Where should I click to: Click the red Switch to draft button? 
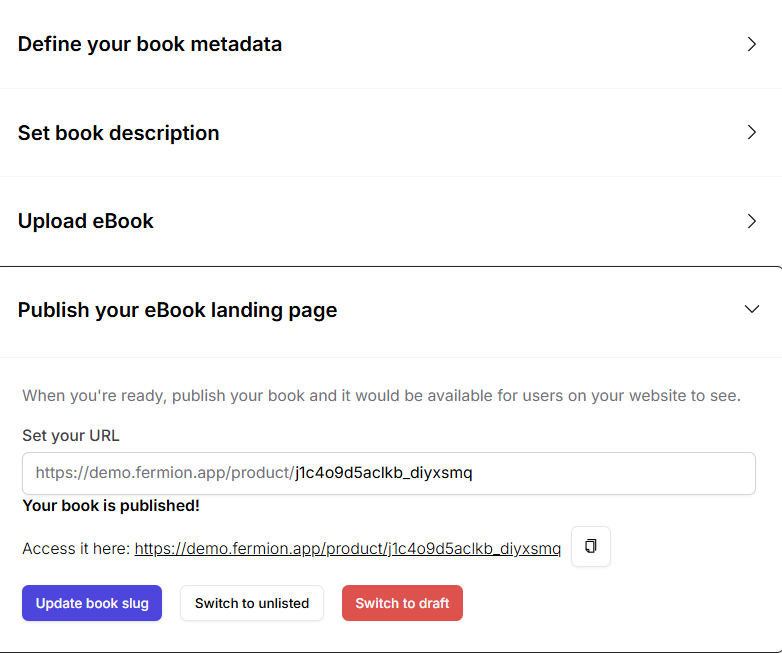pyautogui.click(x=402, y=603)
